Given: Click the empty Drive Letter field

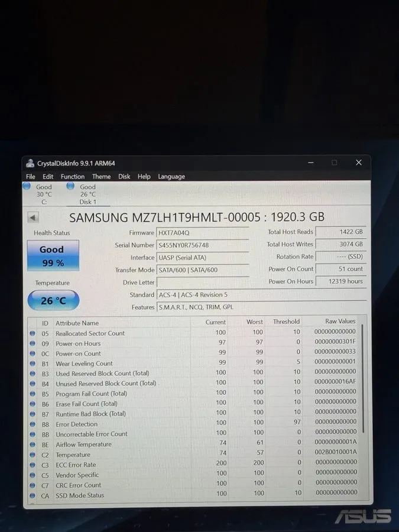Looking at the screenshot, I should click(x=203, y=283).
